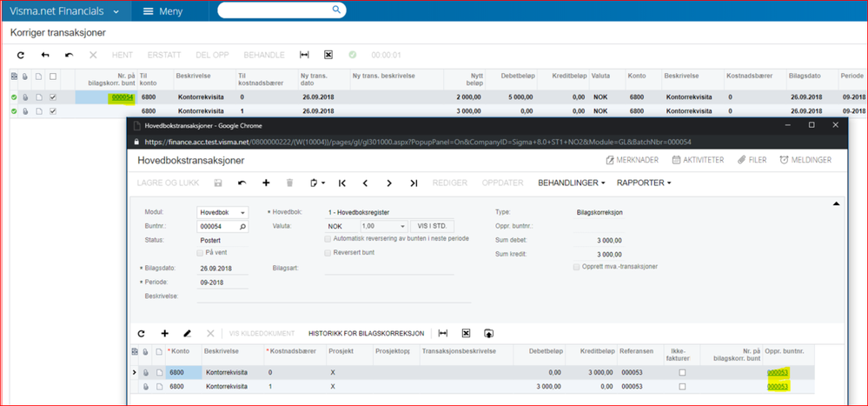The height and width of the screenshot is (406, 868).
Task: Click fit-to-width columns icon in main toolbar
Action: pos(304,55)
